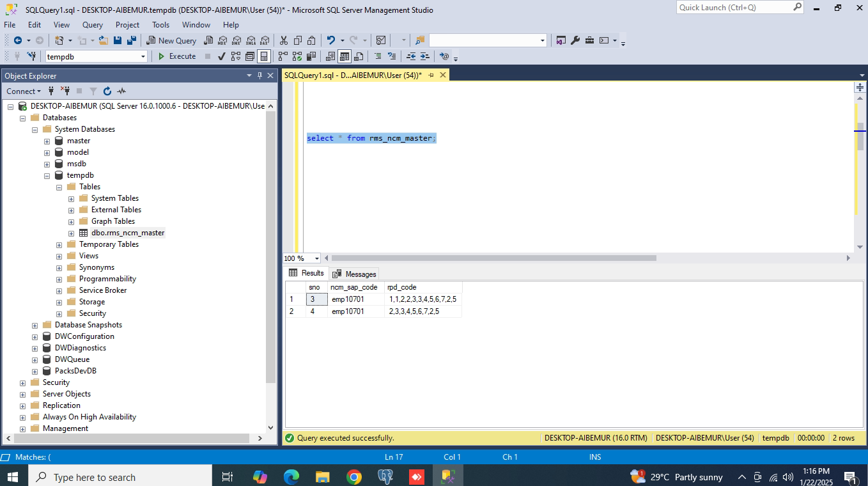Click the Quick Launch search box
The image size is (868, 486).
pos(740,7)
